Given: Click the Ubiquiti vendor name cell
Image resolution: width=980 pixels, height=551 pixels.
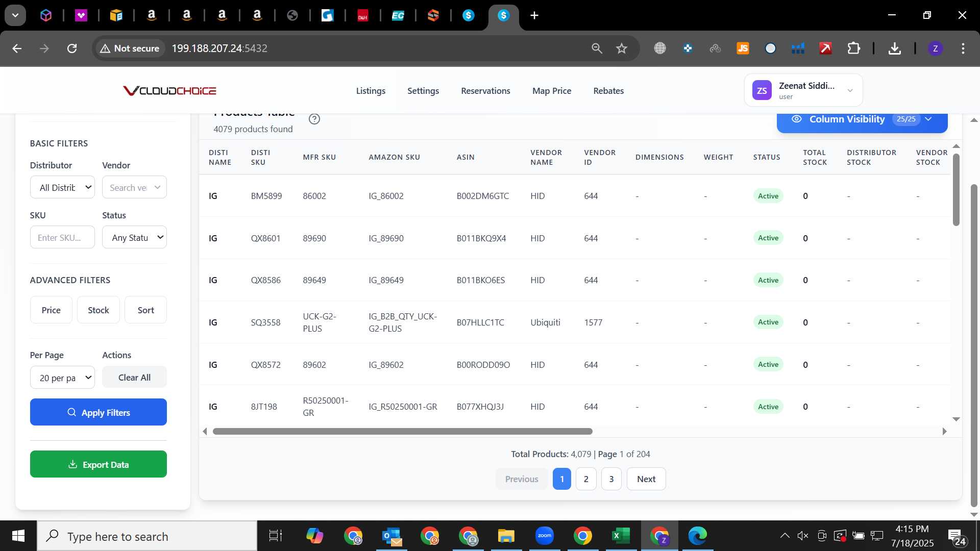Looking at the screenshot, I should pyautogui.click(x=545, y=322).
